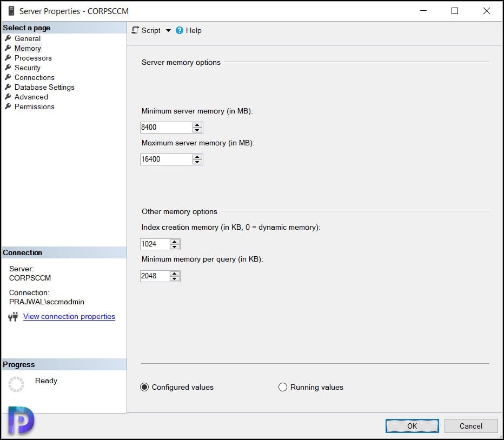Increase Index creation memory with up arrow
Screen dimensions: 504x440
click(175, 242)
